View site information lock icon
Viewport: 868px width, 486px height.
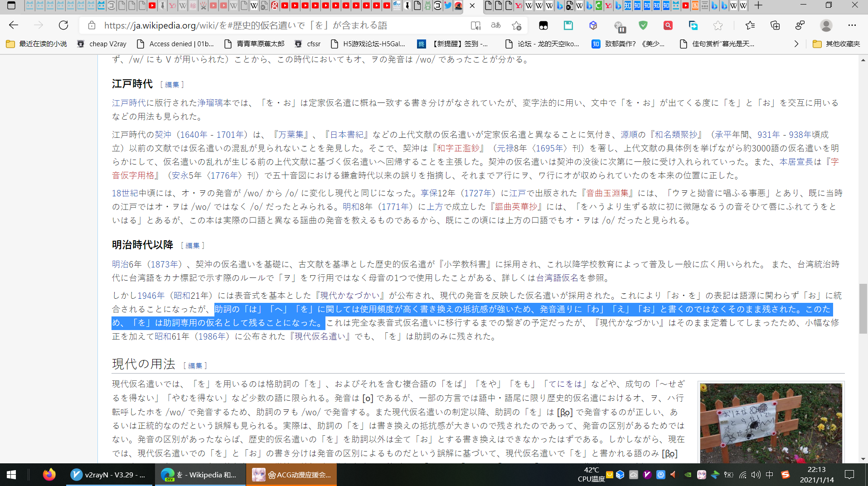[92, 25]
